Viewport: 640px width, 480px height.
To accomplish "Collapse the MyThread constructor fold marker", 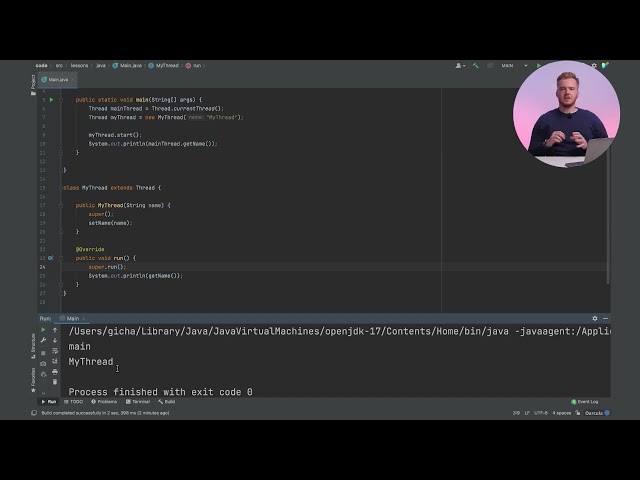I will [61, 205].
